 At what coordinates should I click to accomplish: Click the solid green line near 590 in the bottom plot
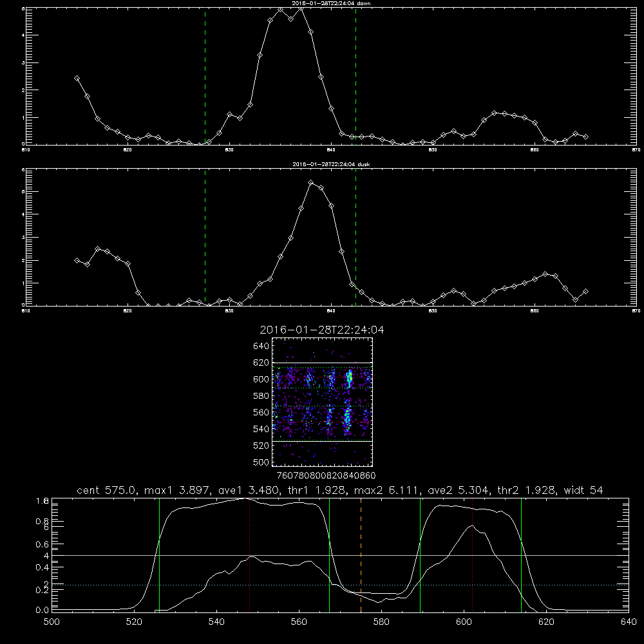[420, 554]
